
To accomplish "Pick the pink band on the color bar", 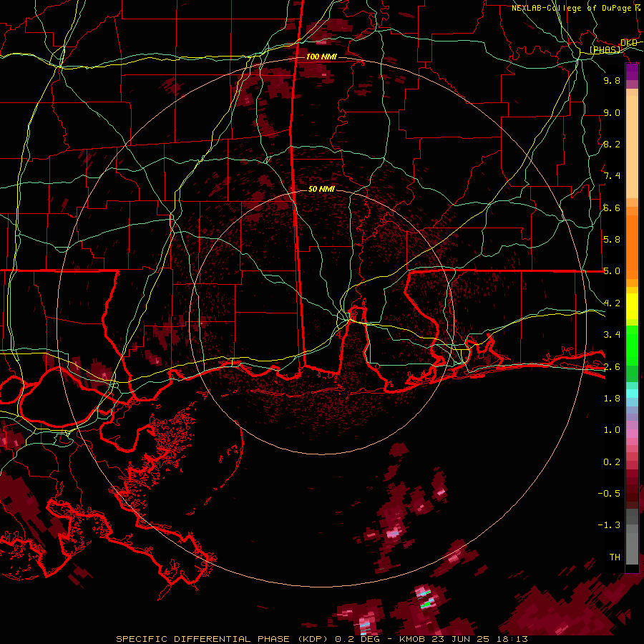I will click(632, 434).
